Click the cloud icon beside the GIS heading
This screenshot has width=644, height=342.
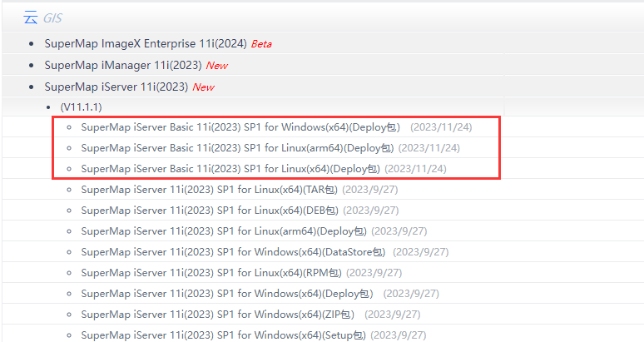pyautogui.click(x=31, y=17)
